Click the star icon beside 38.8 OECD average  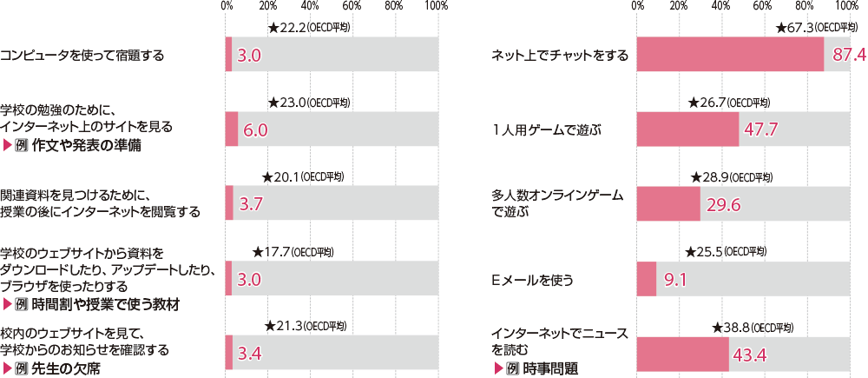click(717, 327)
